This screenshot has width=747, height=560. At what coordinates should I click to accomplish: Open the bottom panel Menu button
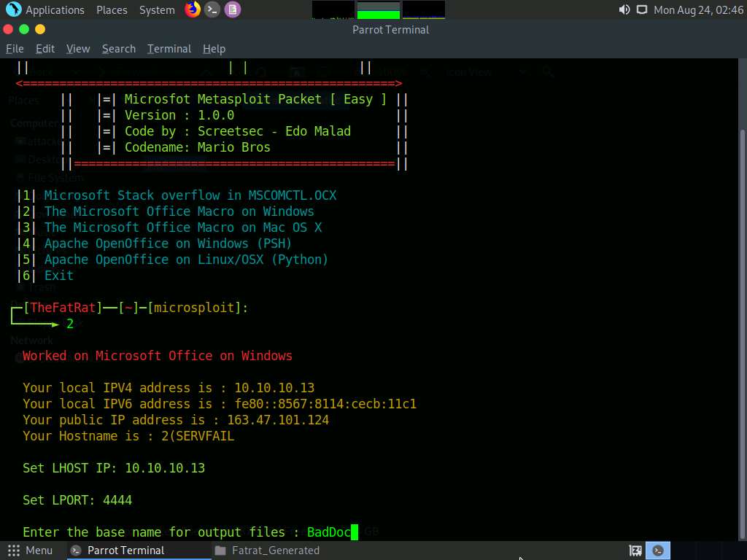[30, 551]
